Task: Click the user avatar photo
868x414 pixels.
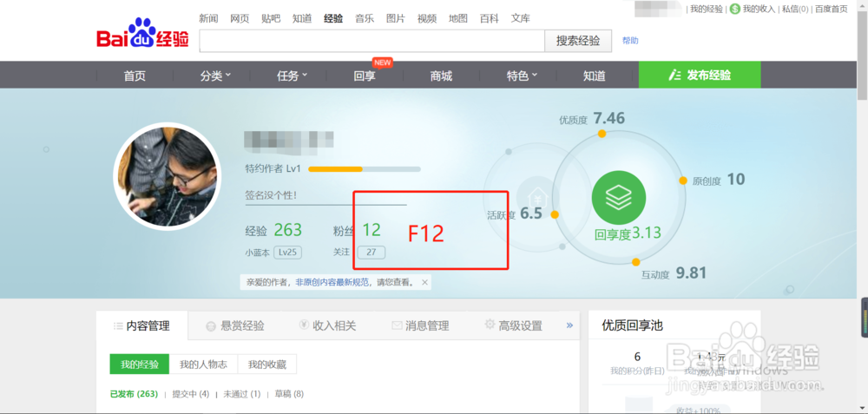Action: [168, 176]
